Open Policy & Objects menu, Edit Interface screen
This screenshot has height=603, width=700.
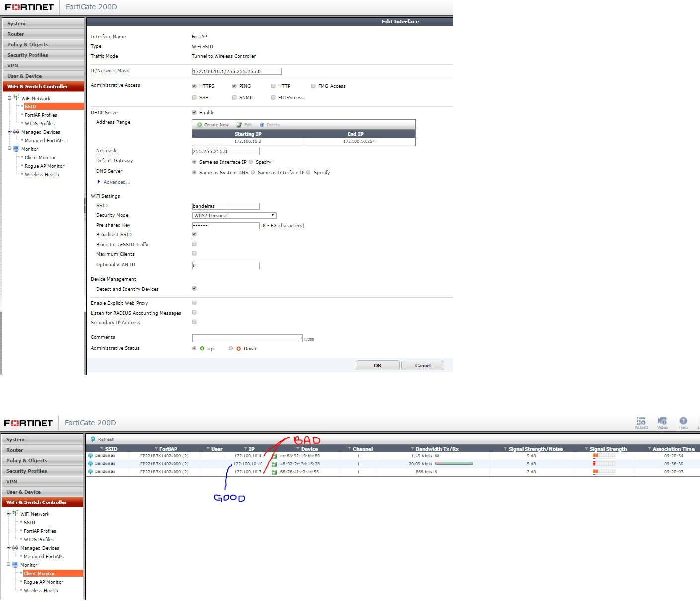click(x=43, y=44)
